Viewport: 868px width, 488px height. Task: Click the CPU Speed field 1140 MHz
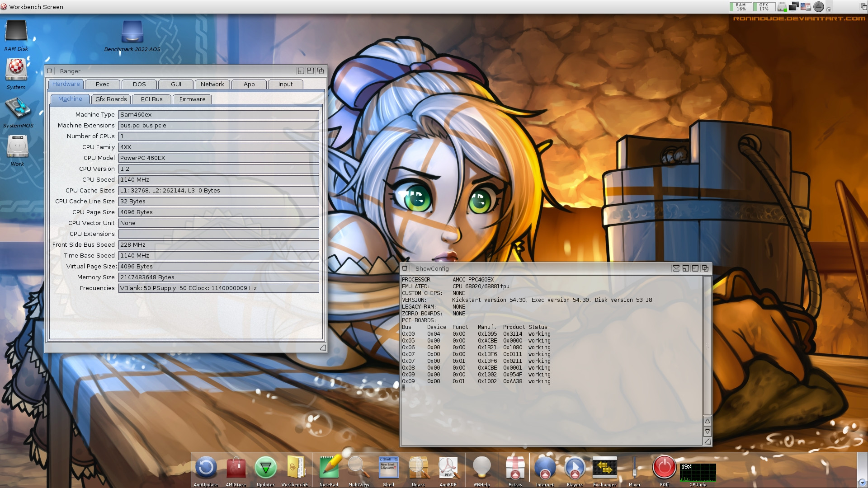point(219,180)
